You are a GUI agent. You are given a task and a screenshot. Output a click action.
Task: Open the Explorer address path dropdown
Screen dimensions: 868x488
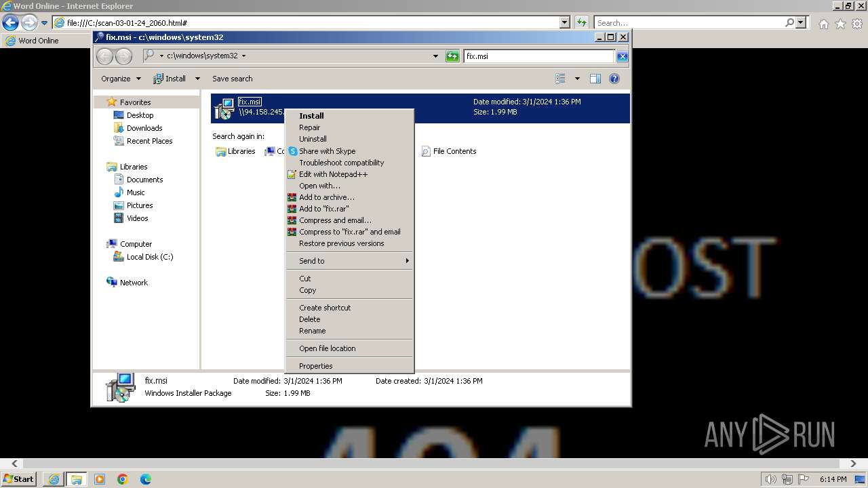[x=435, y=56]
